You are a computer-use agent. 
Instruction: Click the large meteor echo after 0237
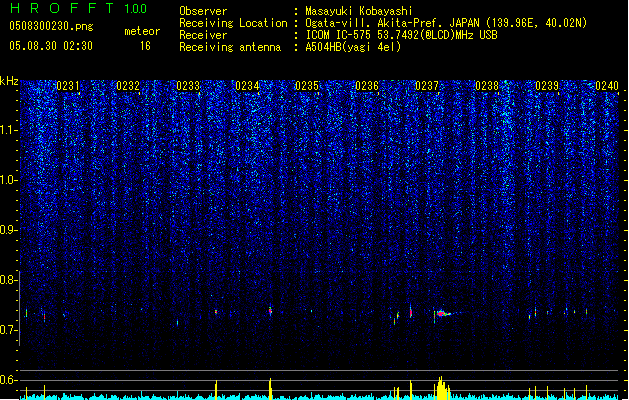click(442, 313)
